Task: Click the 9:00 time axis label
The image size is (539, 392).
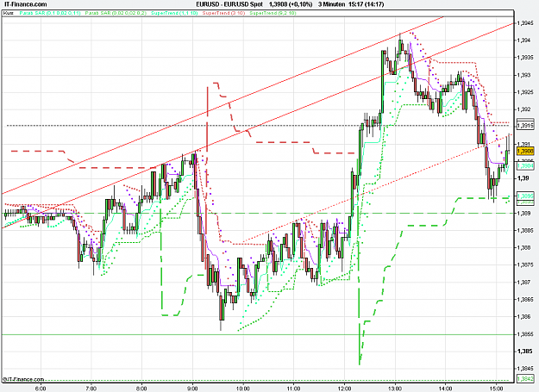Action: point(192,389)
